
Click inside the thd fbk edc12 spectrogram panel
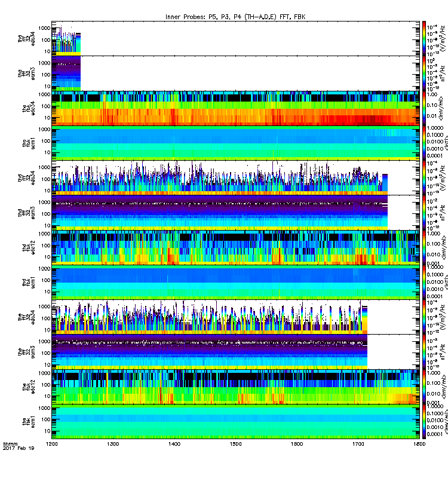235,247
